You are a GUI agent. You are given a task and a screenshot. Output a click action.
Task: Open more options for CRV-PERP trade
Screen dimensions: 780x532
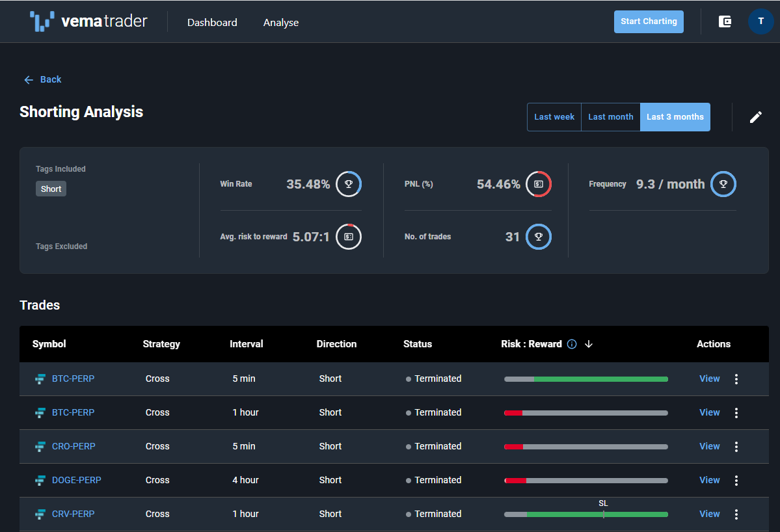coord(736,514)
